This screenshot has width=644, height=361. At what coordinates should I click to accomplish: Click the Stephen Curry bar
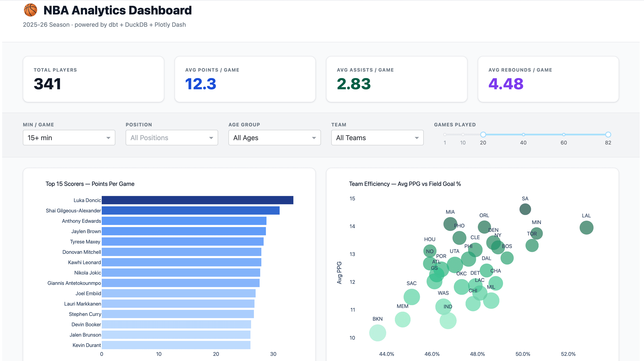pyautogui.click(x=178, y=314)
